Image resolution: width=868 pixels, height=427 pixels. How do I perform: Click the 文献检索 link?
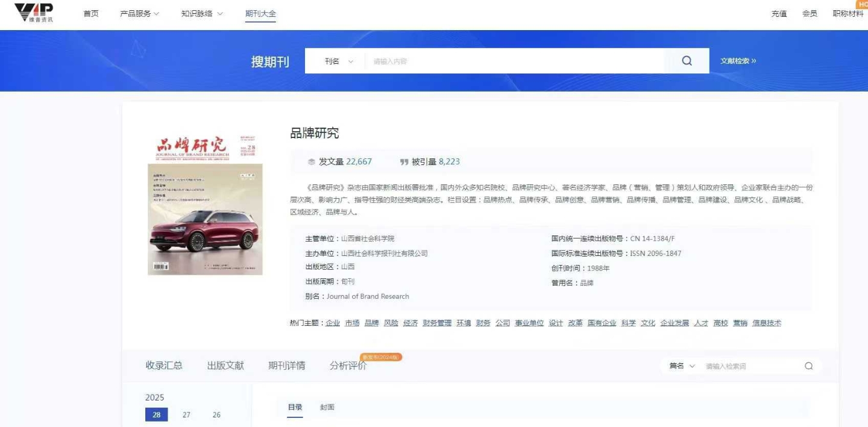click(x=738, y=61)
